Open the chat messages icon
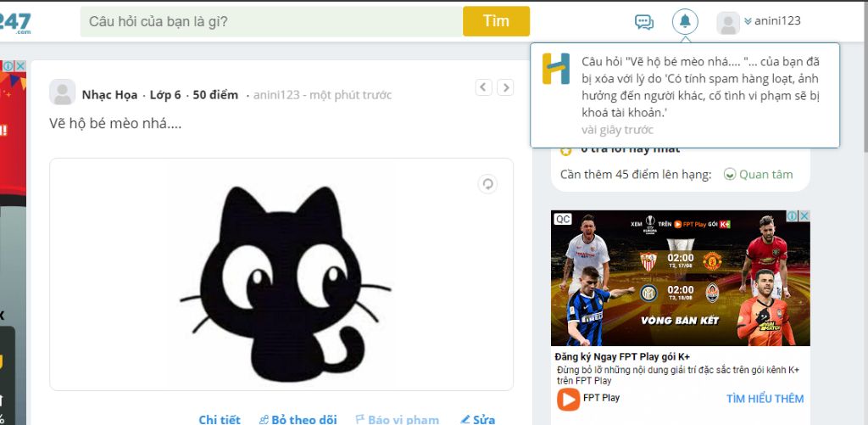868x425 pixels. [x=644, y=22]
